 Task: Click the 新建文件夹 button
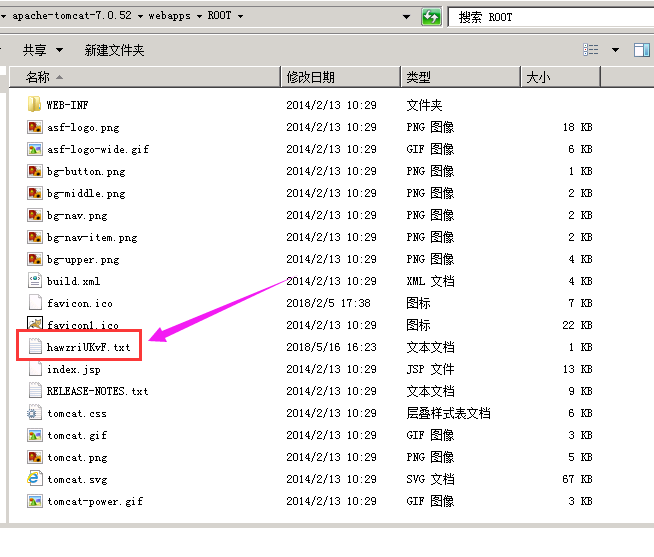pos(114,50)
